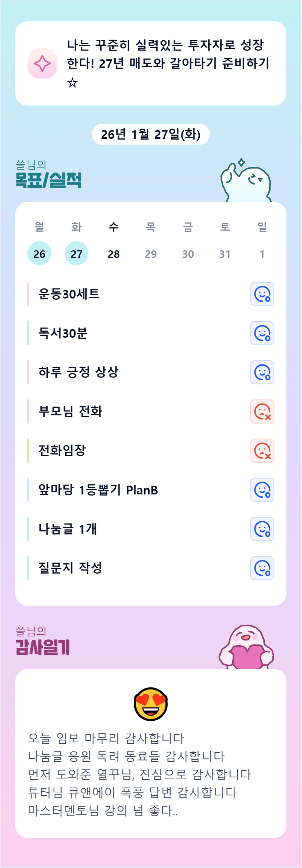Select Monday the 26th in the week row
This screenshot has height=868, width=302.
[x=39, y=254]
